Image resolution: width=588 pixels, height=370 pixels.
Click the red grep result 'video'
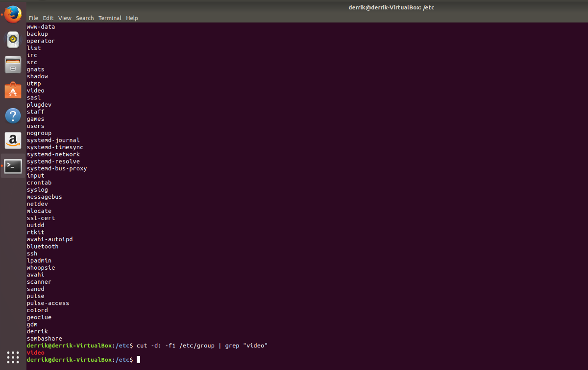coord(36,352)
